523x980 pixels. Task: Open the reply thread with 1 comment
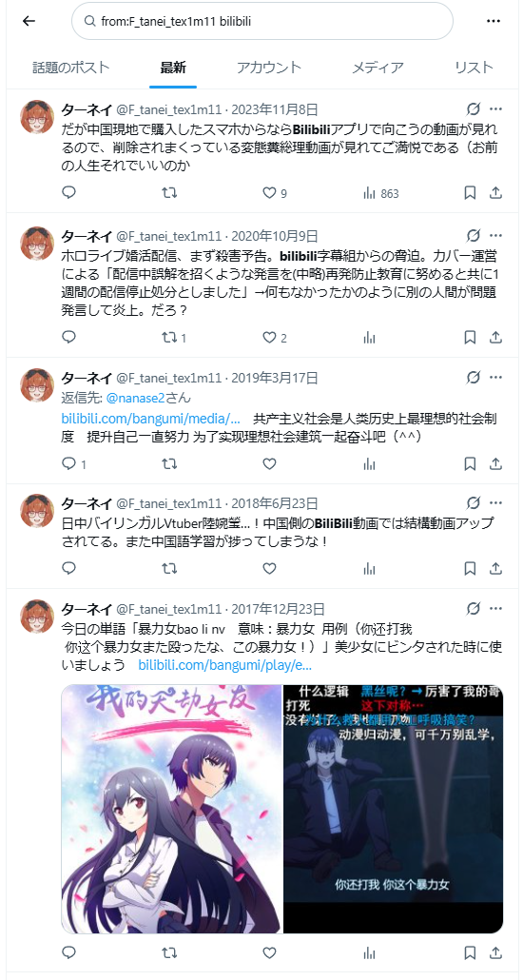pyautogui.click(x=74, y=463)
